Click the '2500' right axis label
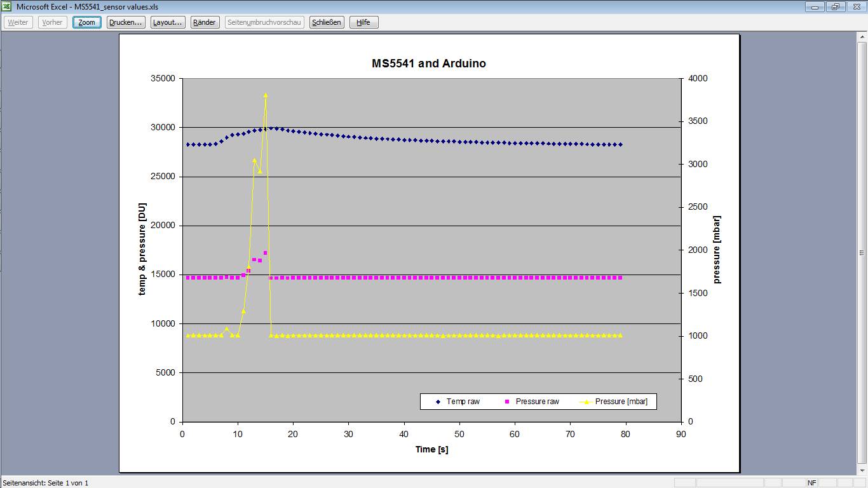The image size is (868, 488). tap(697, 207)
